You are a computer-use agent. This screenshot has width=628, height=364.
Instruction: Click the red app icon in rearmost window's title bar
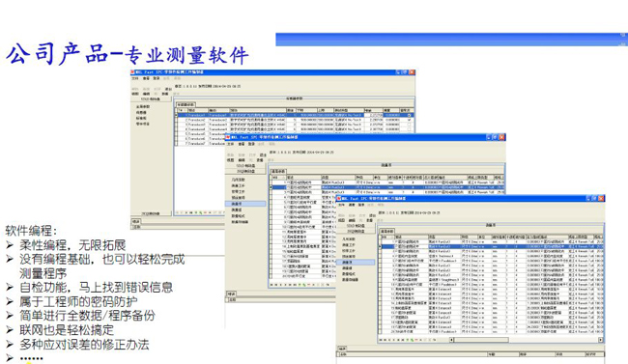[132, 72]
